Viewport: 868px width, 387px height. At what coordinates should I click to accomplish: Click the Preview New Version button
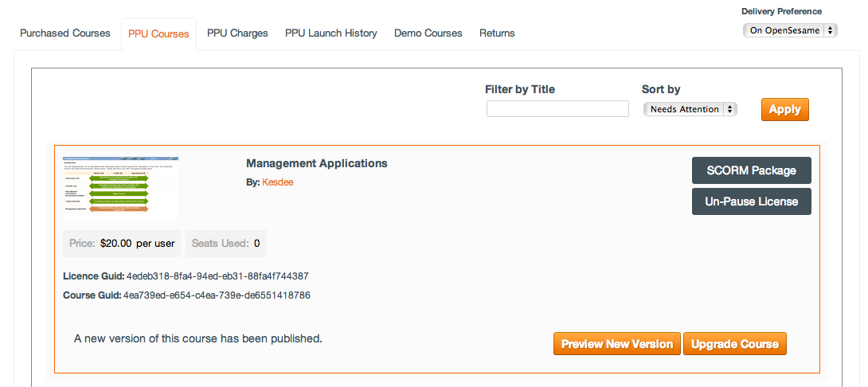coord(616,344)
